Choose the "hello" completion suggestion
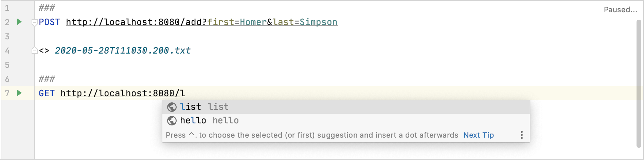The height and width of the screenshot is (160, 644). [x=193, y=121]
